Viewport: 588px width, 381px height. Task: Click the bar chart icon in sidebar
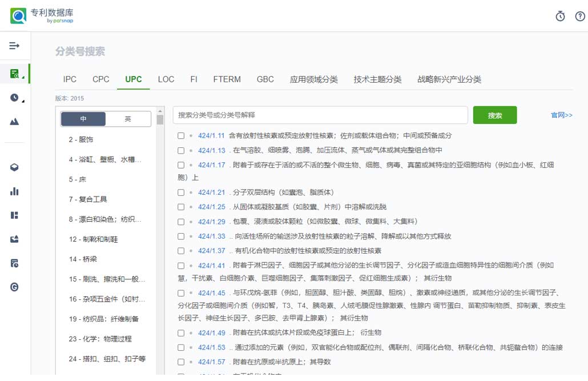[14, 191]
